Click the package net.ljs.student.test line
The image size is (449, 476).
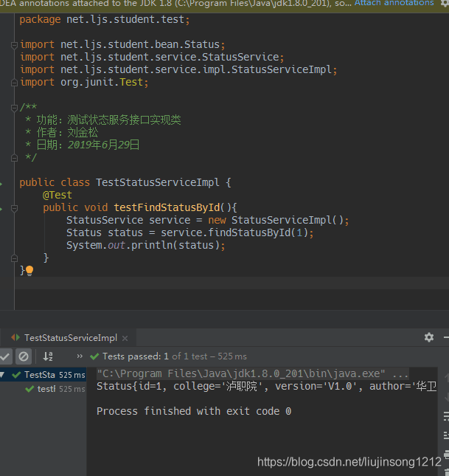click(x=105, y=20)
